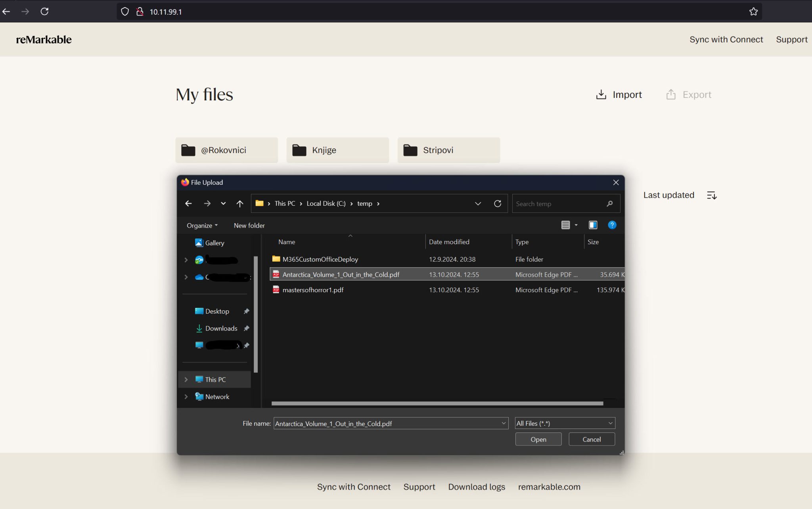Pin or unpin the Downloads quick access entry
This screenshot has height=509, width=812.
[246, 328]
